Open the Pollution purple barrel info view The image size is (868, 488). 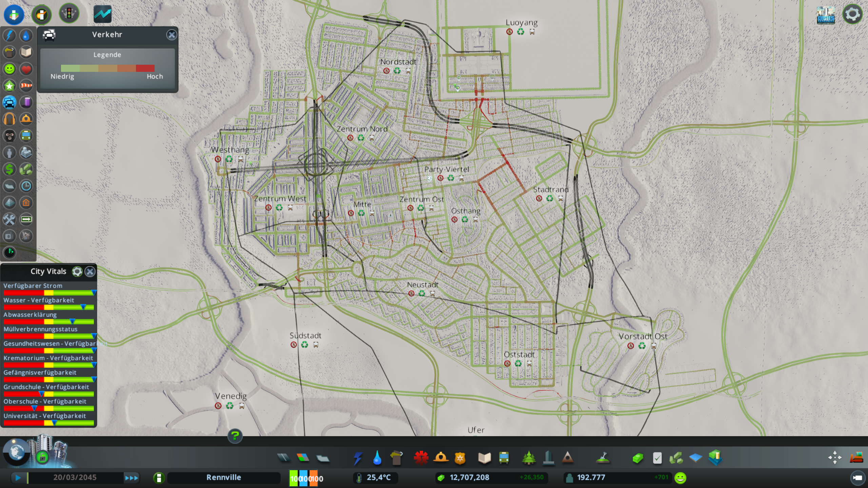26,102
